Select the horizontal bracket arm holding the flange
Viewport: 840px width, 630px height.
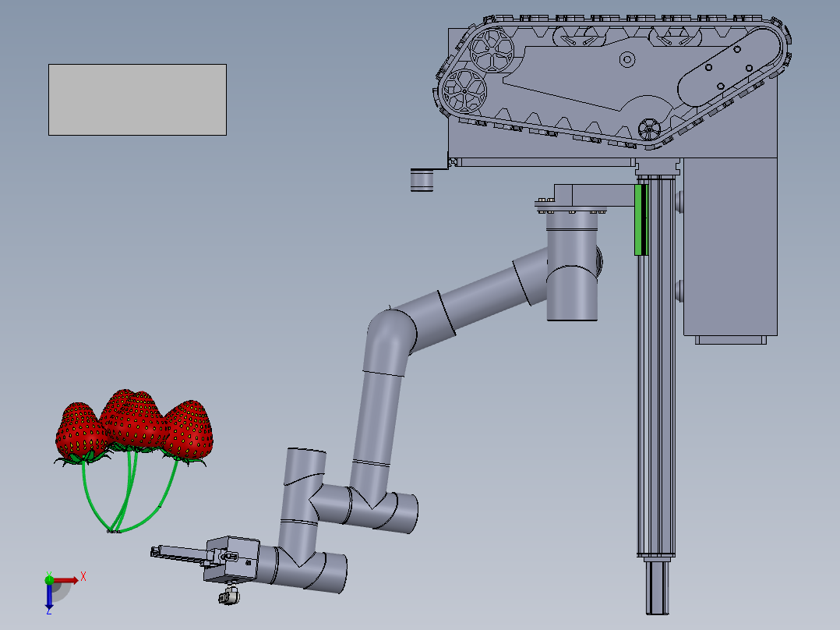tap(595, 195)
